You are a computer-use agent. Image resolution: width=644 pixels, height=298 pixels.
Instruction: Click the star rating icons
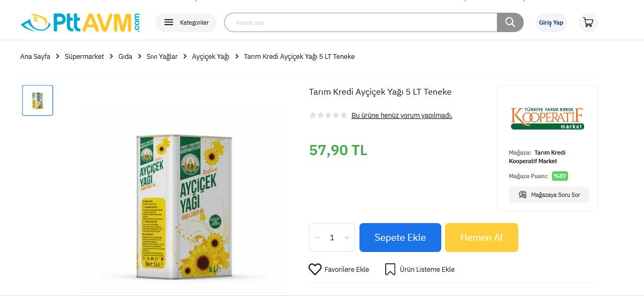(328, 115)
